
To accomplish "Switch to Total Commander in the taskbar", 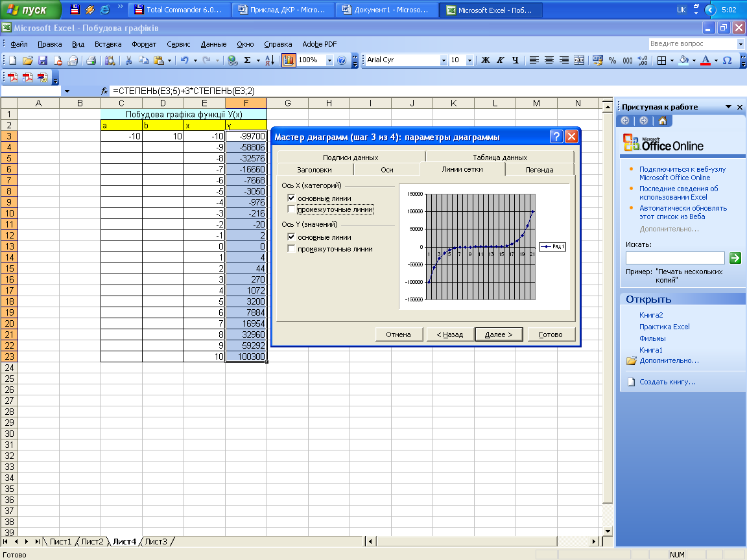I will [179, 10].
